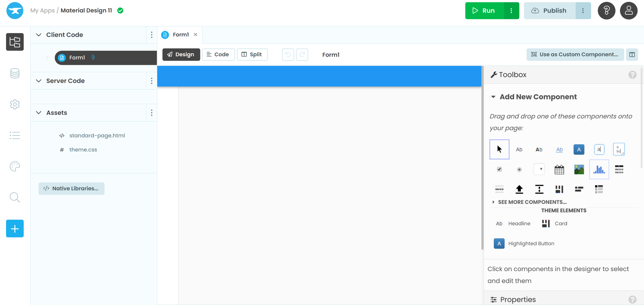This screenshot has height=305, width=644.
Task: Select the Image component icon
Action: tap(579, 169)
